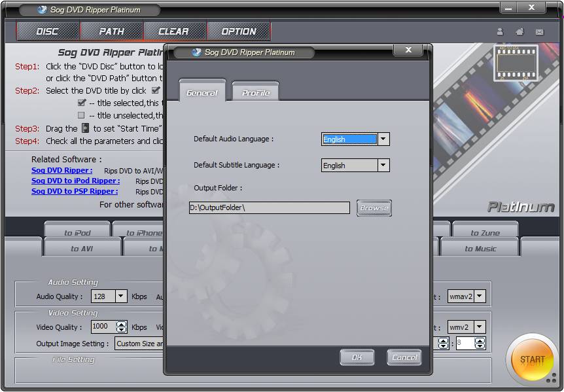Click the home icon in main window
The width and height of the screenshot is (564, 392).
520,32
